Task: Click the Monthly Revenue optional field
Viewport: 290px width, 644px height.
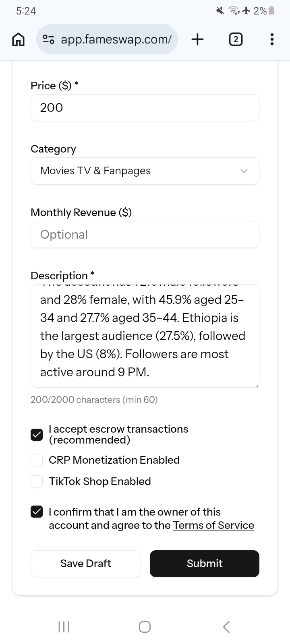Action: (145, 235)
